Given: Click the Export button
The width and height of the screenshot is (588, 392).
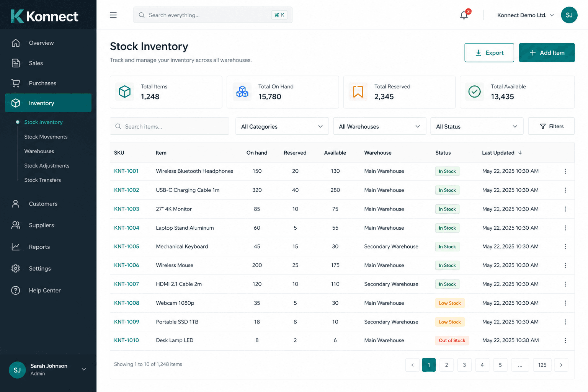Looking at the screenshot, I should 489,52.
